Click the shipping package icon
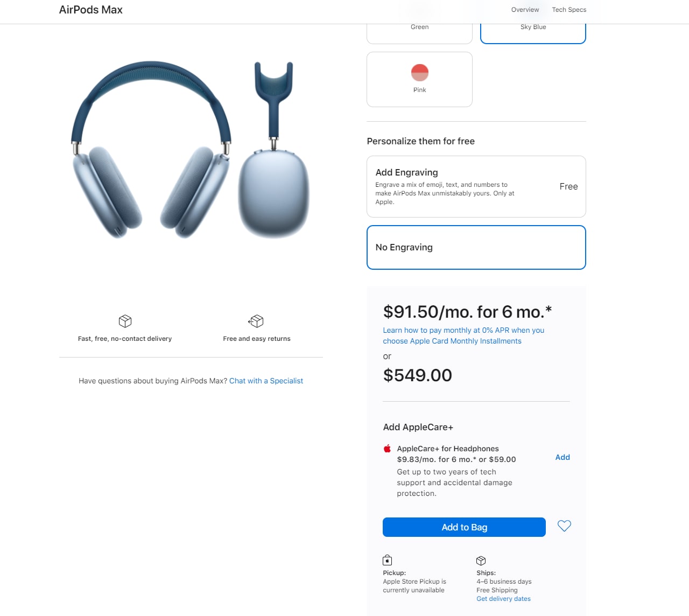 [481, 561]
